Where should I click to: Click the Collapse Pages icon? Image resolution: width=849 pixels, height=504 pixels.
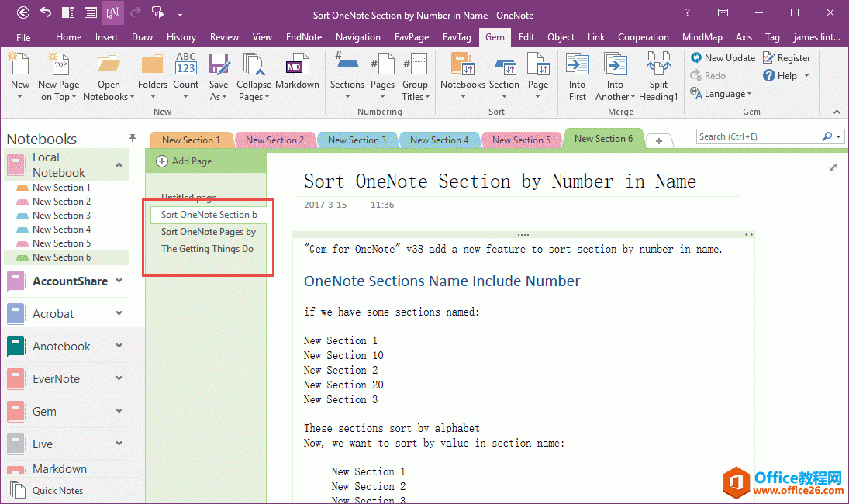click(254, 64)
